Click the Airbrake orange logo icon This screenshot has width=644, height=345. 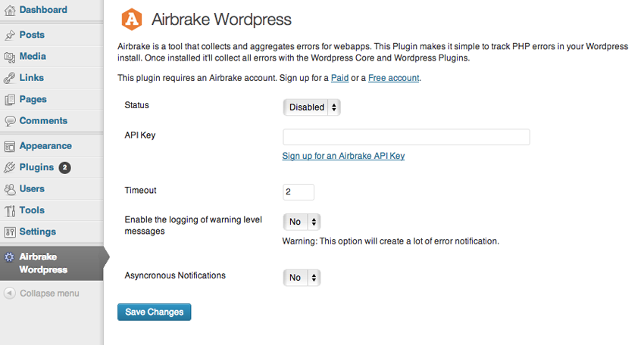click(132, 19)
